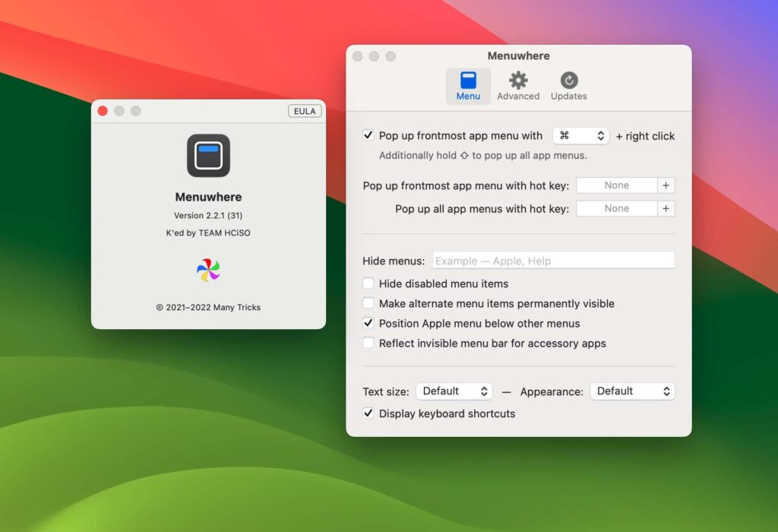Click the plus button beside frontmost app hot key
The width and height of the screenshot is (778, 532).
pyautogui.click(x=666, y=185)
